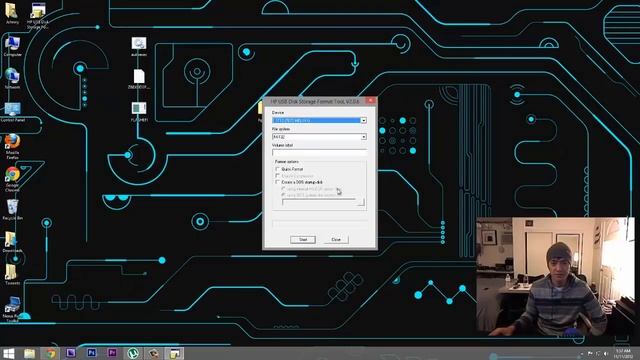Close the HP USB Format Tool with red X
Viewport: 640px width, 360px height.
coord(371,100)
